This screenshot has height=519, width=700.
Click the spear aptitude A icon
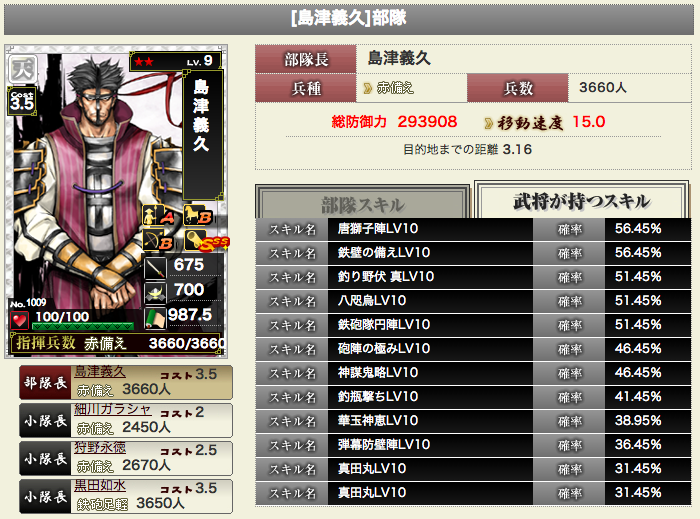158,215
